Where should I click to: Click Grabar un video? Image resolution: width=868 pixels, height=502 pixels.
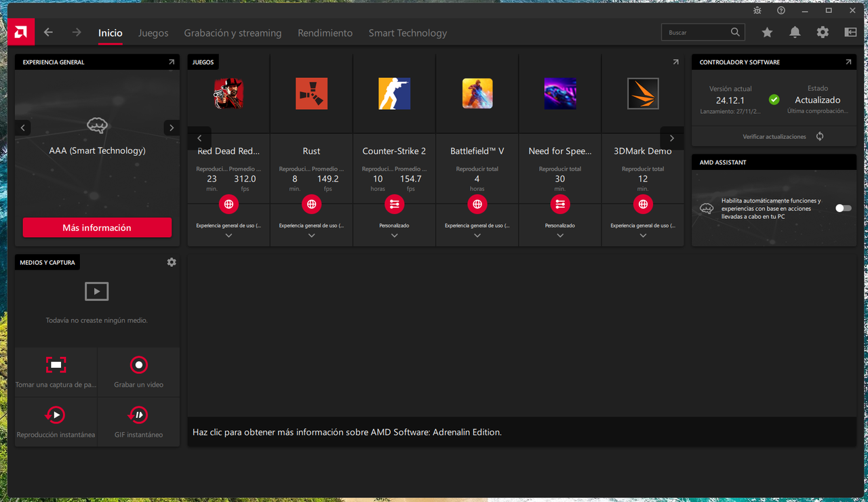point(138,372)
